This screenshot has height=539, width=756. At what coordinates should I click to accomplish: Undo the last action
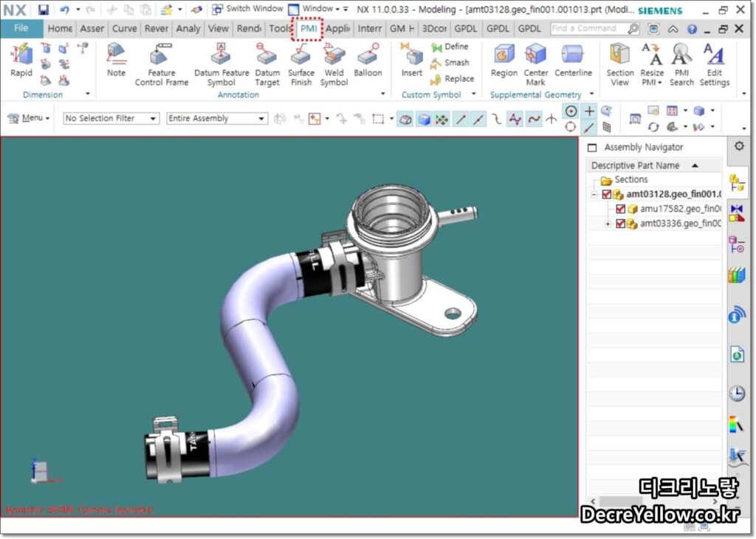pos(64,9)
